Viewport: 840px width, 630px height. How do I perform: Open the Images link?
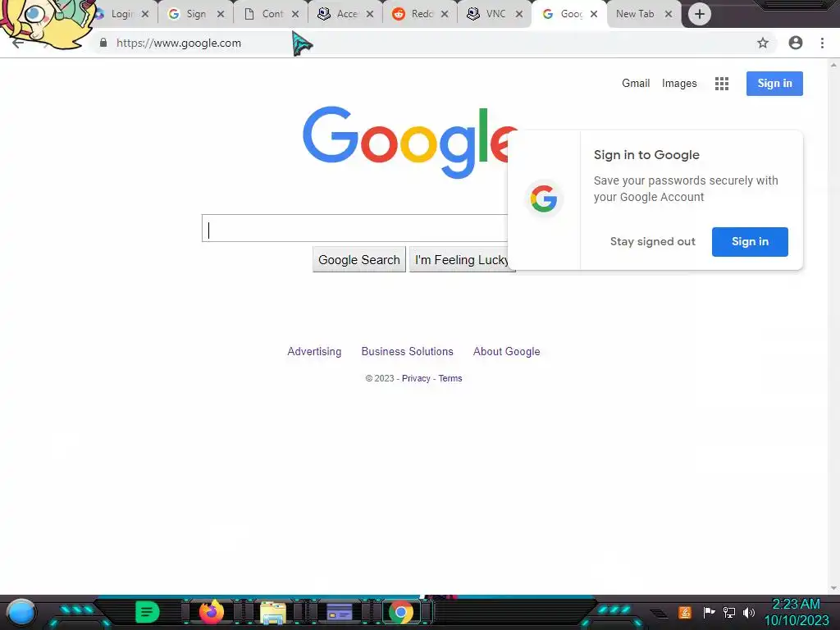(679, 83)
